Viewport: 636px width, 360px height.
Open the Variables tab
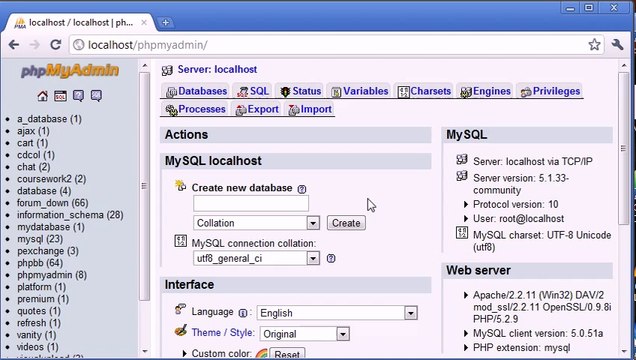(360, 91)
